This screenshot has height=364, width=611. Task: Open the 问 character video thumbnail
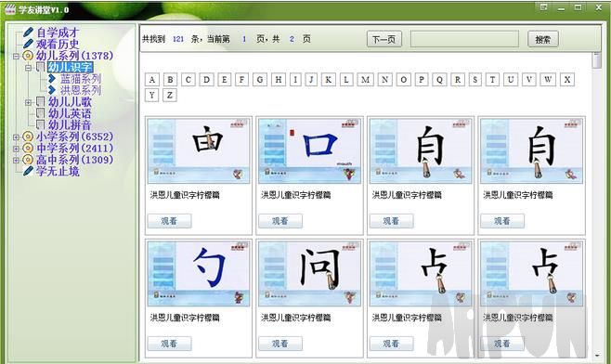[x=310, y=274]
